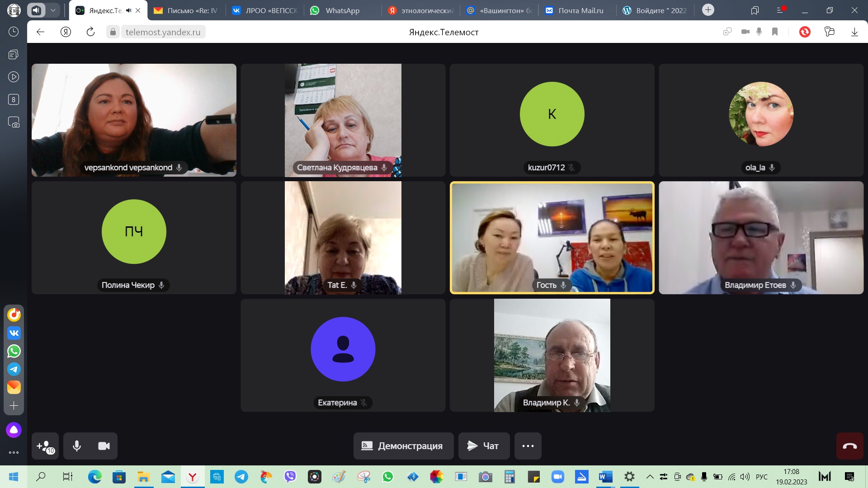The height and width of the screenshot is (488, 868).
Task: Open the browser downloads icon
Action: 854,32
